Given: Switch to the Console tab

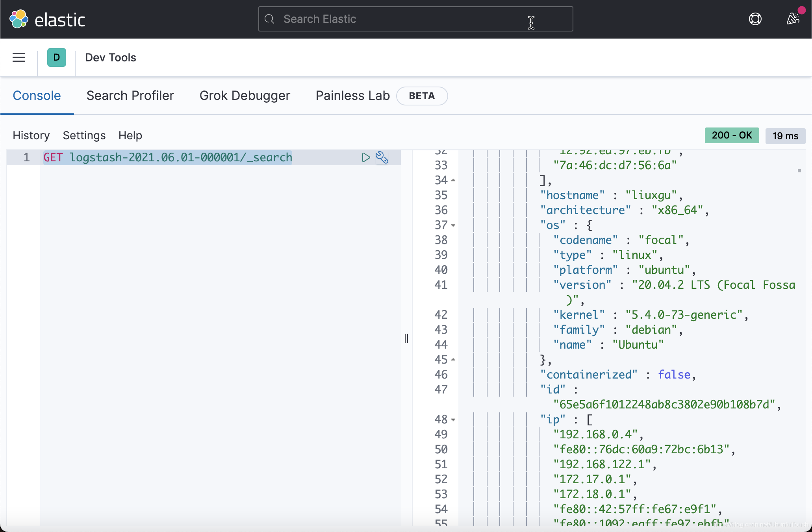Looking at the screenshot, I should (x=37, y=96).
